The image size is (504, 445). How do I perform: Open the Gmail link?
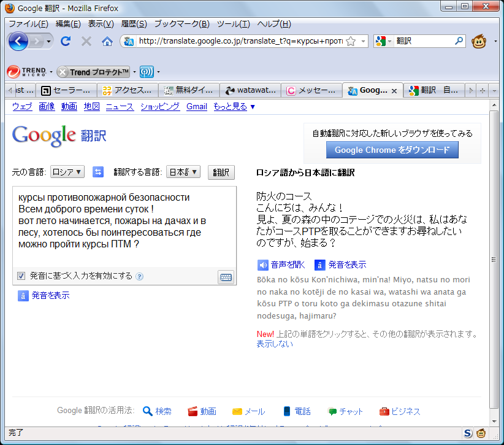(197, 107)
